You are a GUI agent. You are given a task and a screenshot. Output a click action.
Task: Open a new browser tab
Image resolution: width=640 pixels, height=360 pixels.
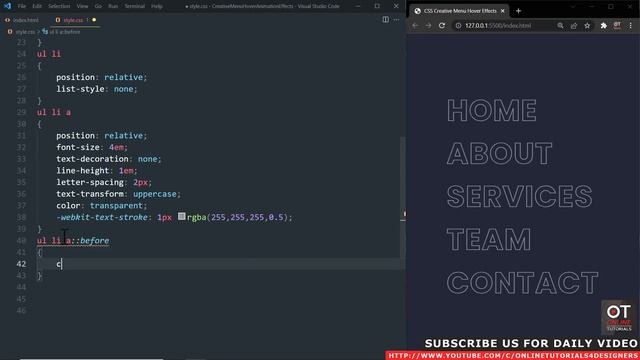point(518,11)
